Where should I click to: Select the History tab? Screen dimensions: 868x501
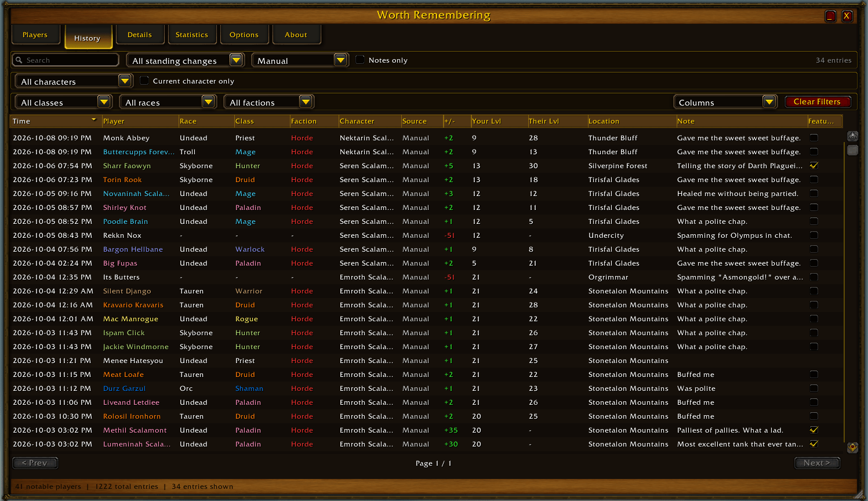tap(88, 38)
